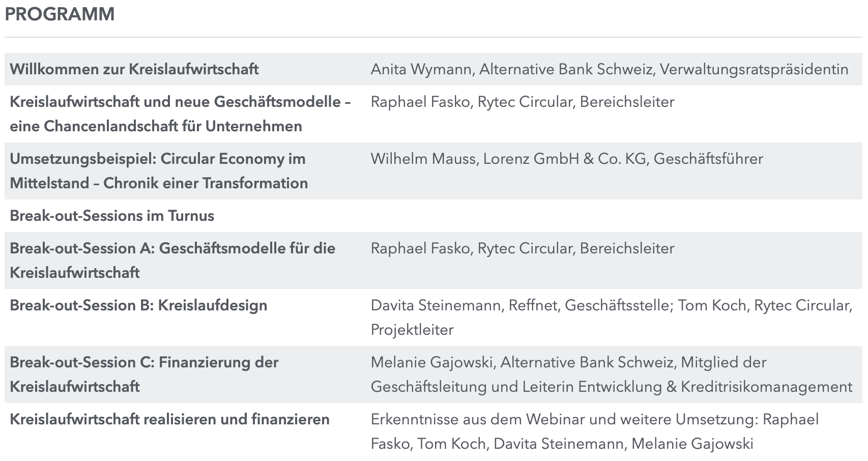Select the Break-out-Session C title
The width and height of the screenshot is (868, 461).
144,362
